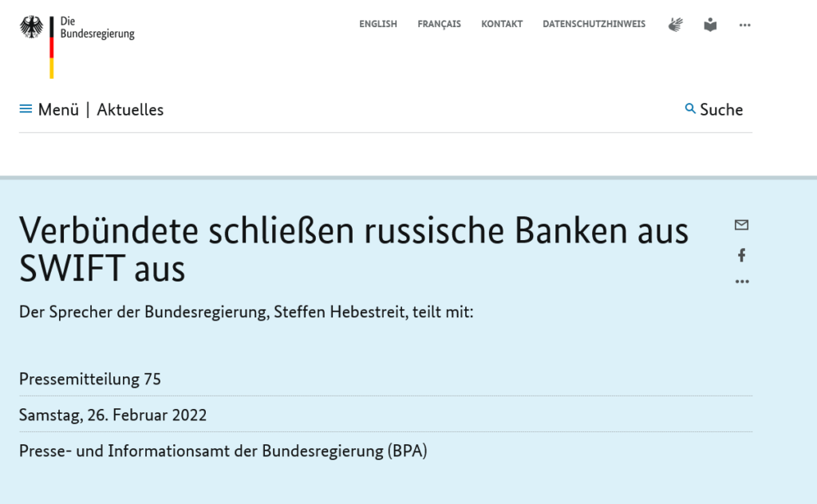Click the magnifying glass search icon
Viewport: 817px width, 504px height.
click(x=690, y=108)
